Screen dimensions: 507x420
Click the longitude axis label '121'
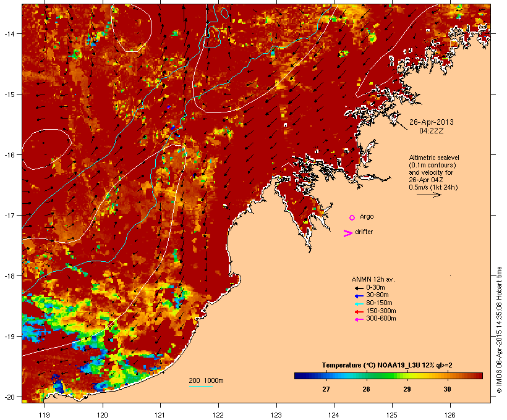pos(160,415)
